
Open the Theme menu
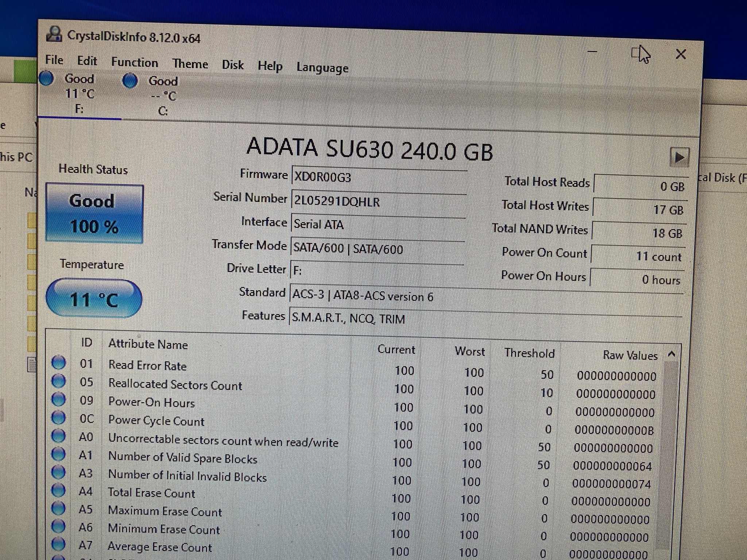tap(190, 64)
